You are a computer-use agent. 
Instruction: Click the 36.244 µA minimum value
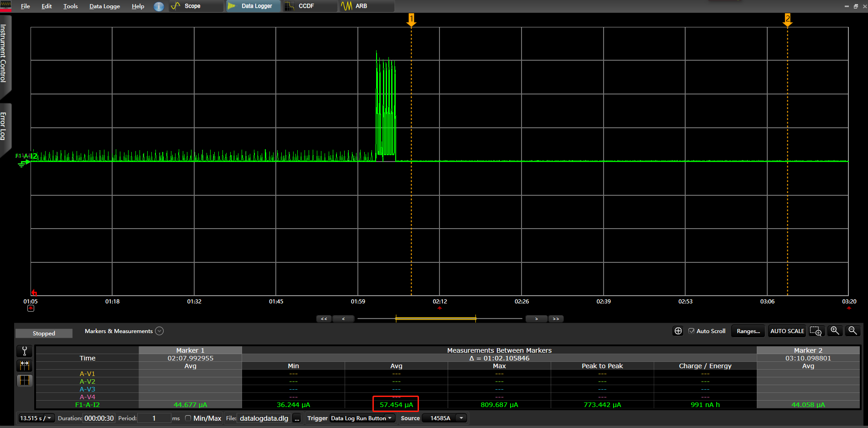tap(293, 405)
